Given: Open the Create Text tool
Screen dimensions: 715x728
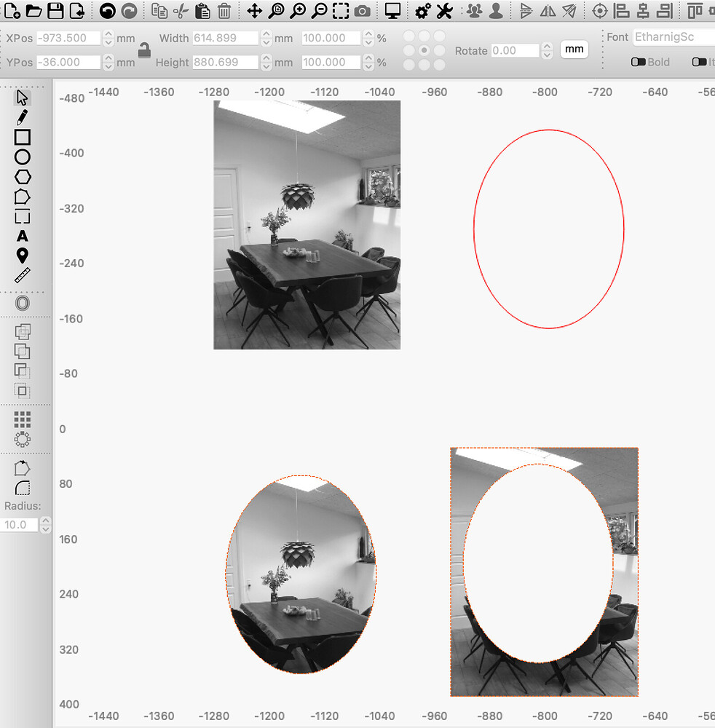Looking at the screenshot, I should coord(23,236).
